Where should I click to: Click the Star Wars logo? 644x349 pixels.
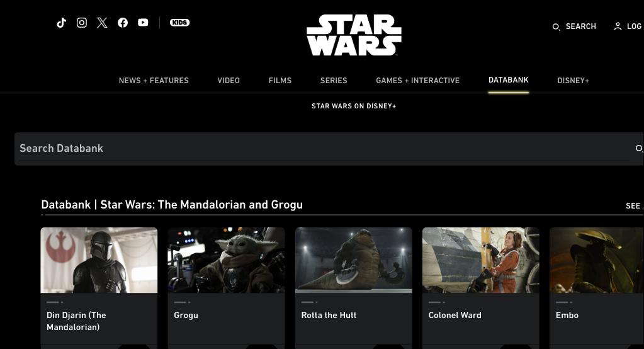354,35
